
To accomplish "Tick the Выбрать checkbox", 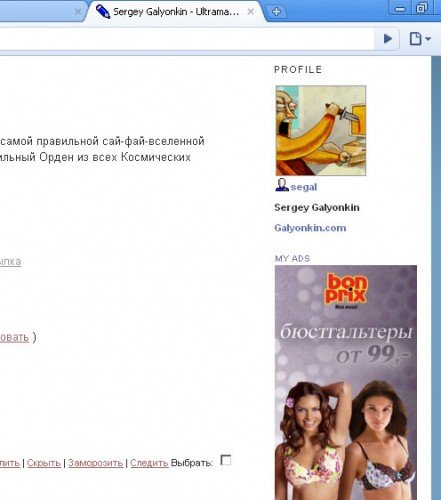I will (226, 460).
